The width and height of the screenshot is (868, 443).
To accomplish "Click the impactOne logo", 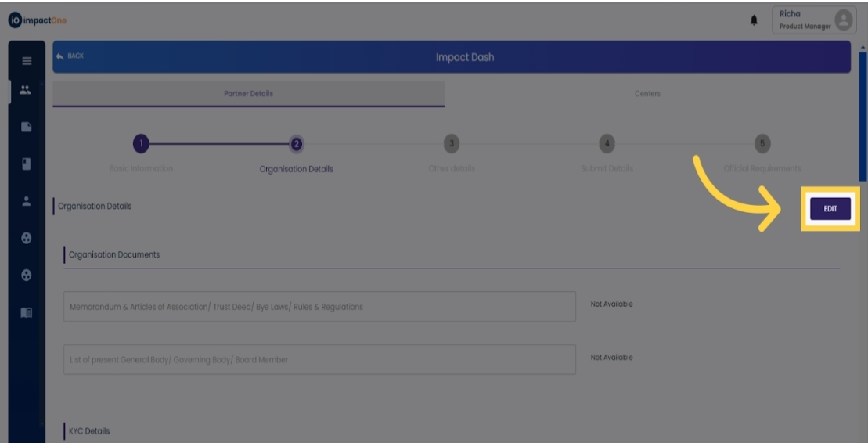I will pyautogui.click(x=37, y=20).
